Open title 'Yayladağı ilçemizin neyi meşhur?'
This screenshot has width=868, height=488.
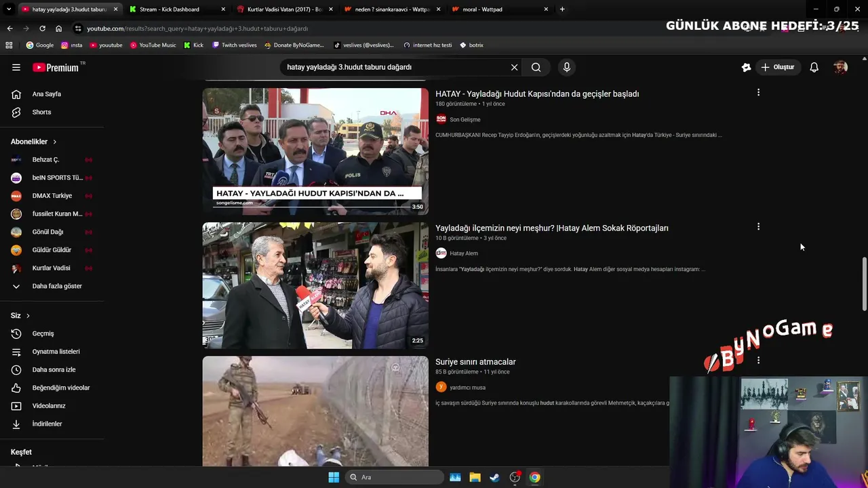coord(552,228)
